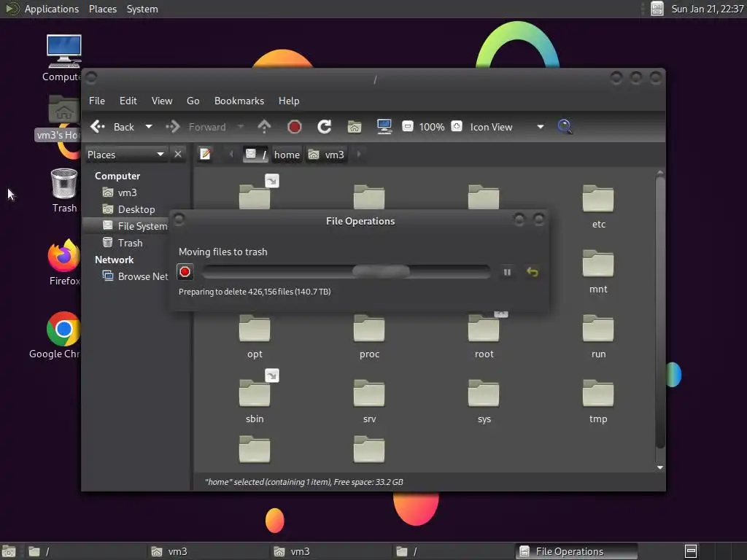The width and height of the screenshot is (747, 560).
Task: Cancel the file operation with red stop button
Action: [x=185, y=272]
